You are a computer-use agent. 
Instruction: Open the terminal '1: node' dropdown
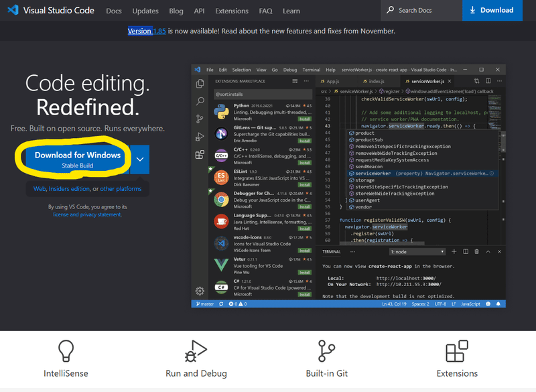pyautogui.click(x=417, y=251)
